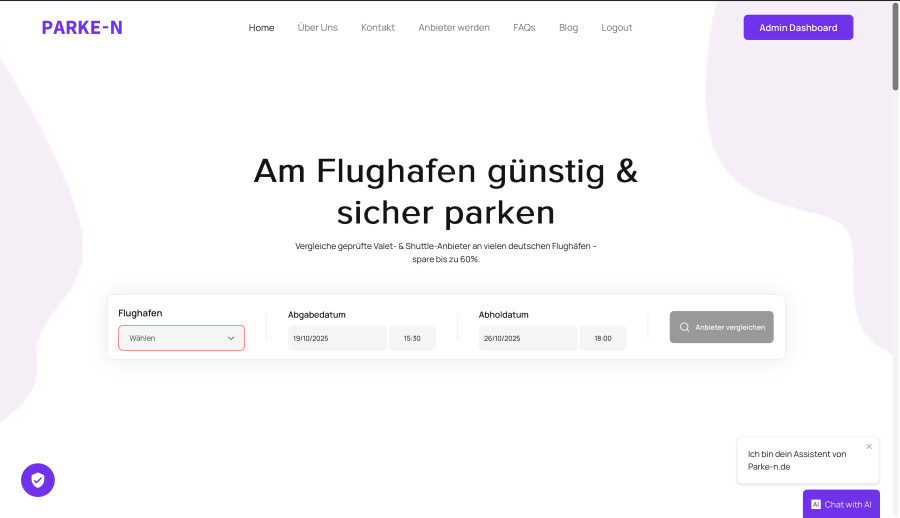Image resolution: width=900 pixels, height=518 pixels.
Task: Open the Über Uns page
Action: click(x=318, y=28)
